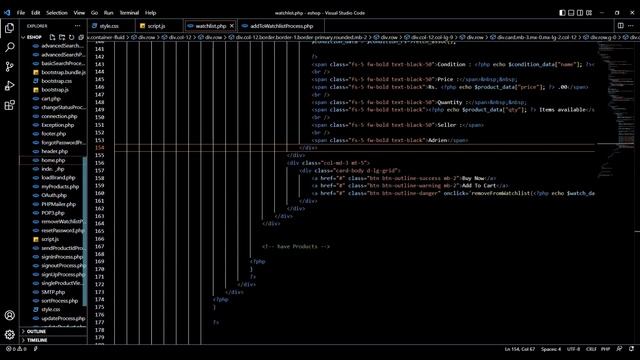This screenshot has width=640, height=360.
Task: Open the Source Control view
Action: [9, 67]
